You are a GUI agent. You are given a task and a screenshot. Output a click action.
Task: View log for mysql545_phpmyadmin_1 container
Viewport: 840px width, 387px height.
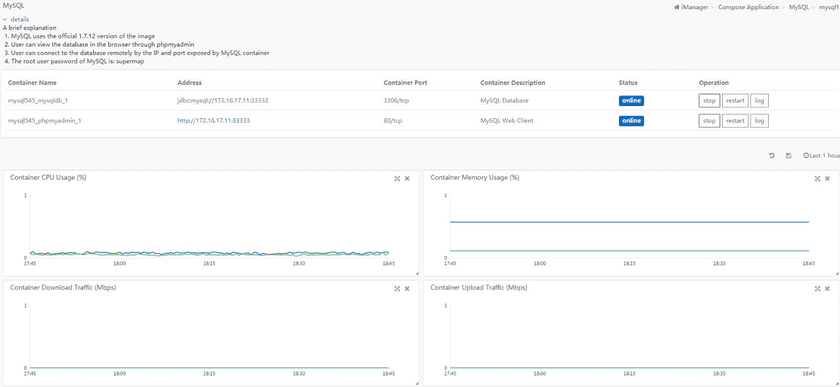(x=759, y=121)
